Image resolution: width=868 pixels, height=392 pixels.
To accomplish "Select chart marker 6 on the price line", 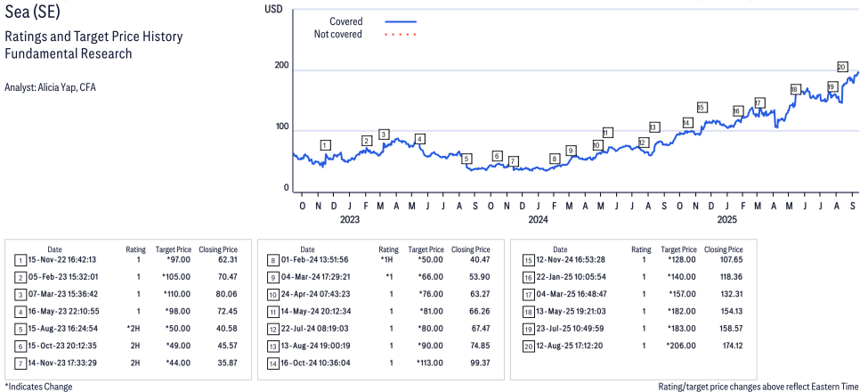I will click(x=497, y=156).
